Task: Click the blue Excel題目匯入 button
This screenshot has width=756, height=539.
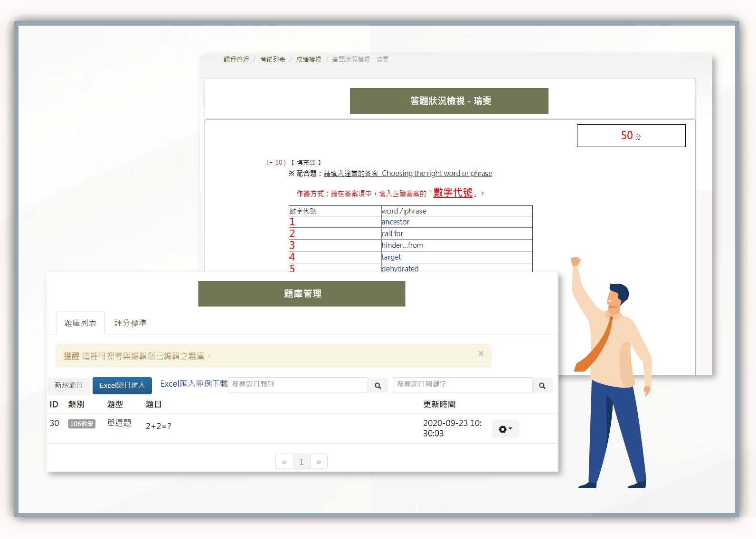Action: point(122,385)
